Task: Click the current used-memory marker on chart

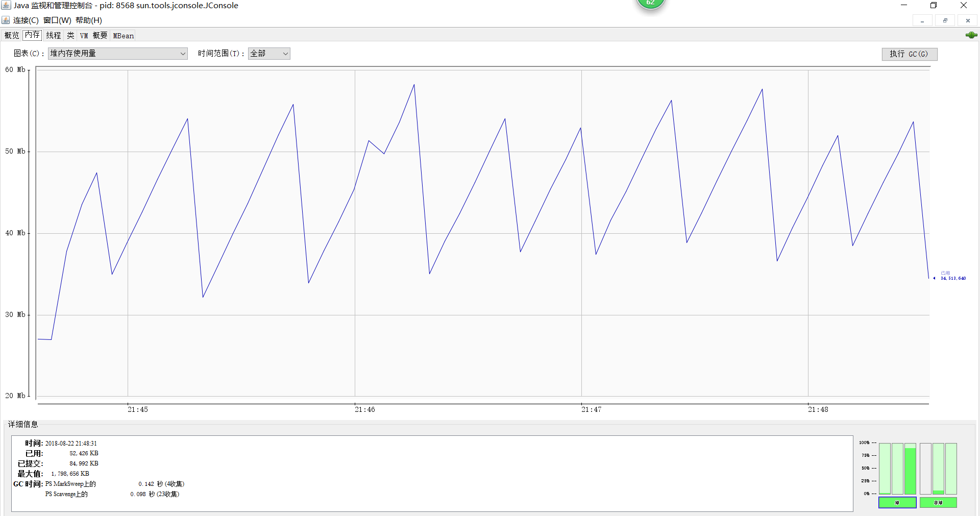Action: 934,278
